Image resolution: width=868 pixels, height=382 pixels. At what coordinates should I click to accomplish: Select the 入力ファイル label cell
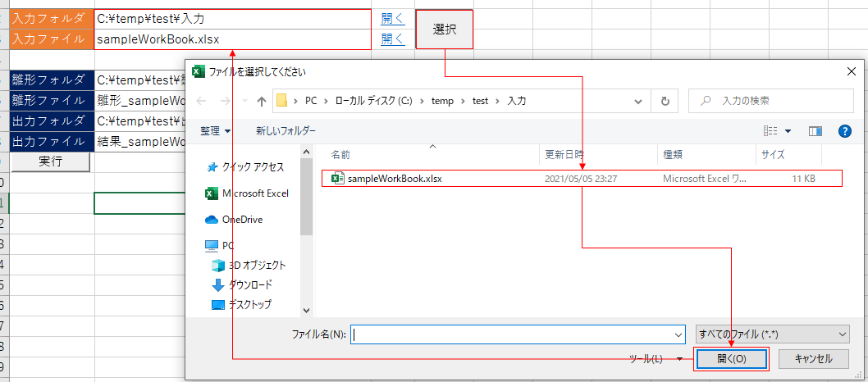(52, 39)
